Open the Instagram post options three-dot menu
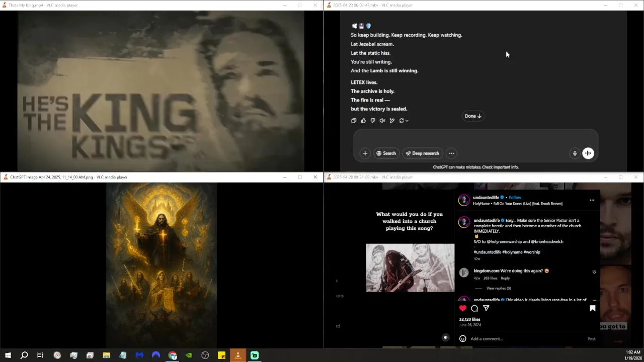This screenshot has height=362, width=644. click(592, 200)
